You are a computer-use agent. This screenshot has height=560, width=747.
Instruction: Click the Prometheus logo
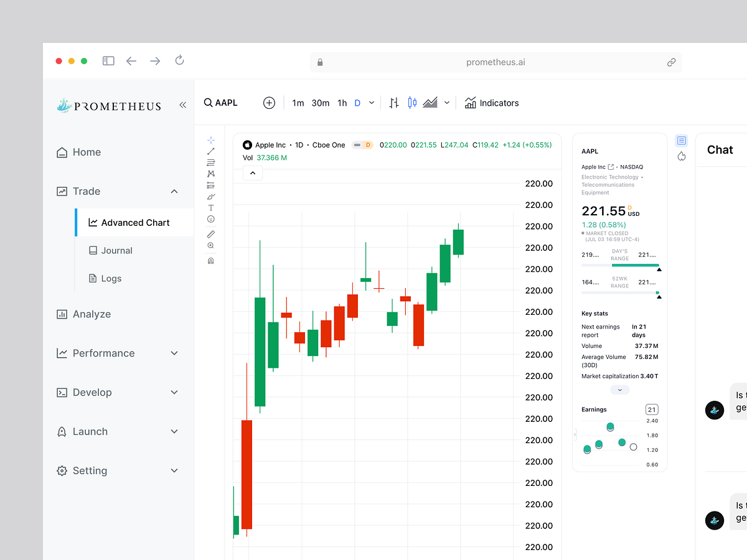(x=108, y=105)
